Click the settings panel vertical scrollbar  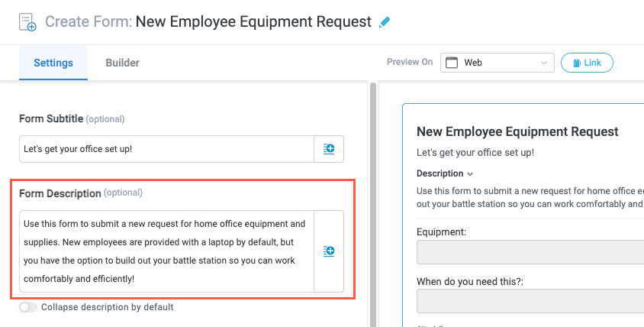[x=373, y=205]
